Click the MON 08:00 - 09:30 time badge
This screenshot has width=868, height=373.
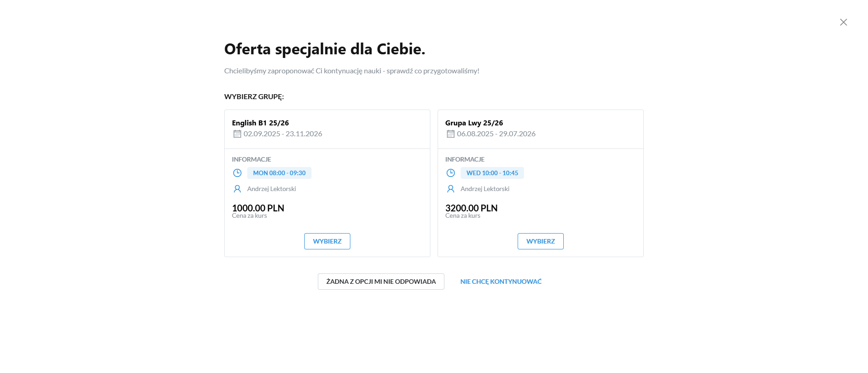[279, 173]
